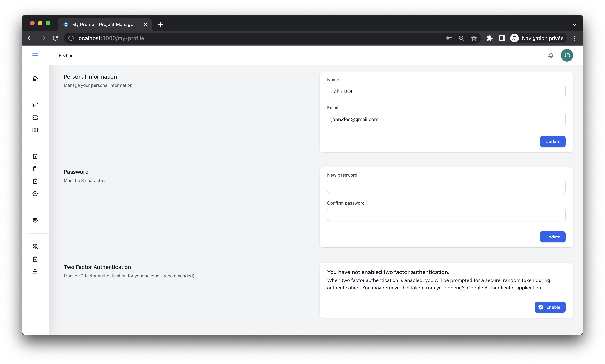Open a new browser tab
The image size is (605, 364).
tap(160, 25)
